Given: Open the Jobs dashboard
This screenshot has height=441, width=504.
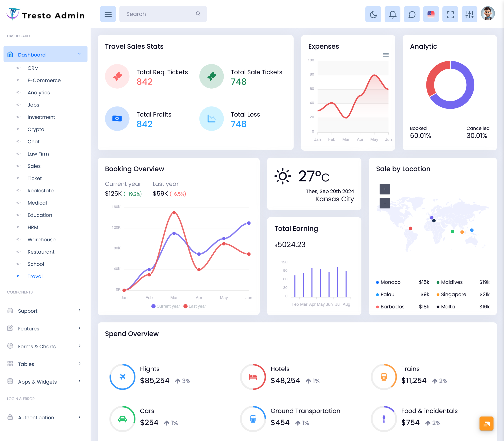Looking at the screenshot, I should (x=33, y=105).
